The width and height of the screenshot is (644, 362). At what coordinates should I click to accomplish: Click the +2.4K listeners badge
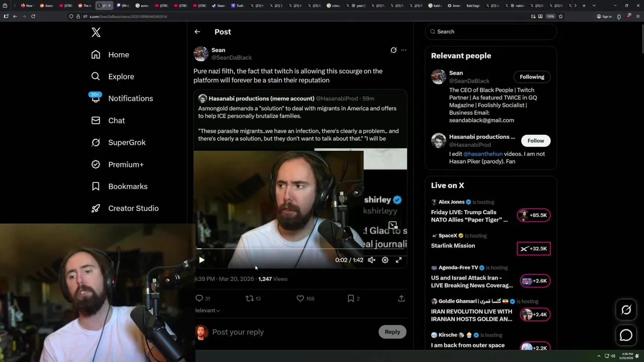click(534, 315)
